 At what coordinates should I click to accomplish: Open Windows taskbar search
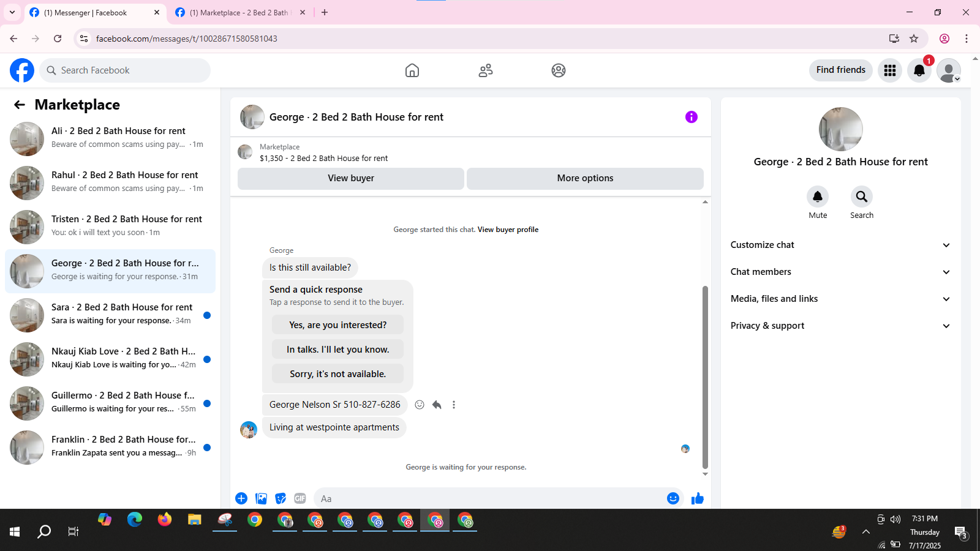pos(44,531)
